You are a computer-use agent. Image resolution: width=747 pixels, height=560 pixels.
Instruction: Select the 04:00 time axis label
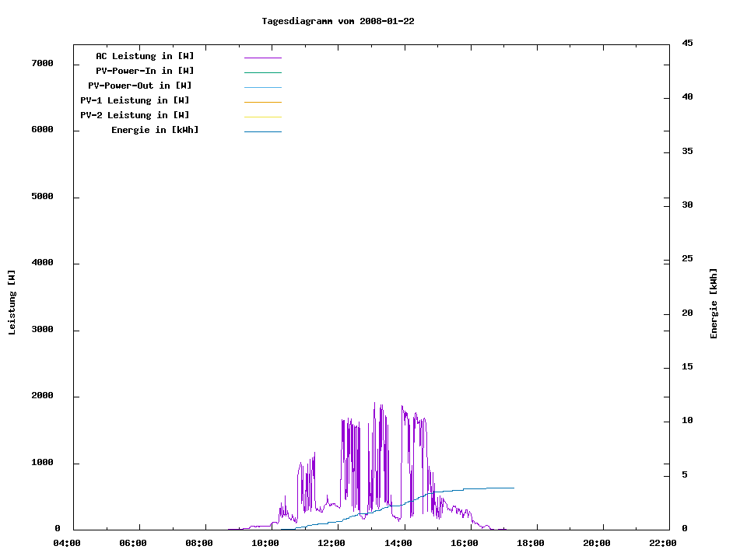click(68, 543)
